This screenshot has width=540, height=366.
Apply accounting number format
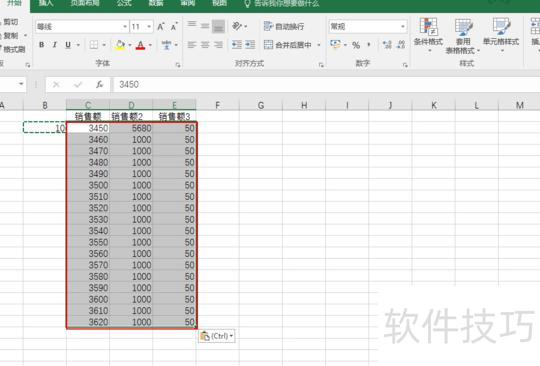(x=335, y=44)
